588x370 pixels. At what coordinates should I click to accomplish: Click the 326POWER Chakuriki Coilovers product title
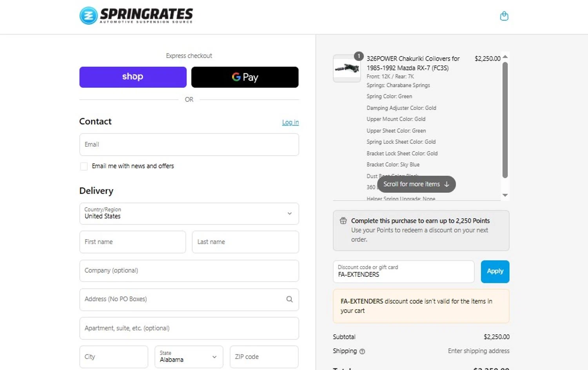click(413, 63)
